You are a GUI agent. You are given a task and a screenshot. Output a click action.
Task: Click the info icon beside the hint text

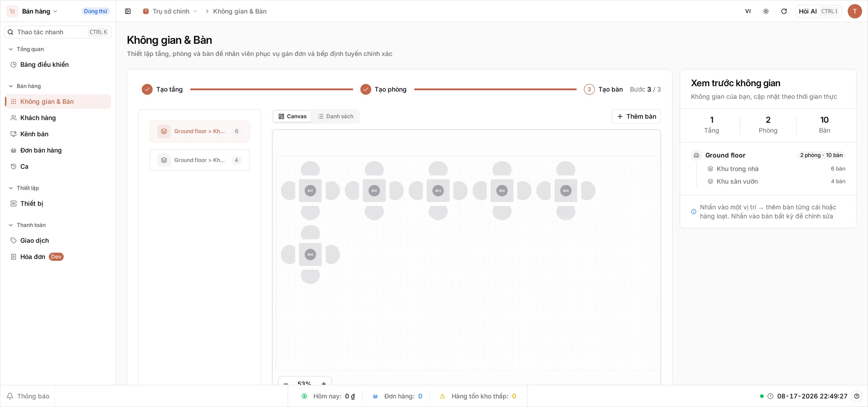[694, 212]
